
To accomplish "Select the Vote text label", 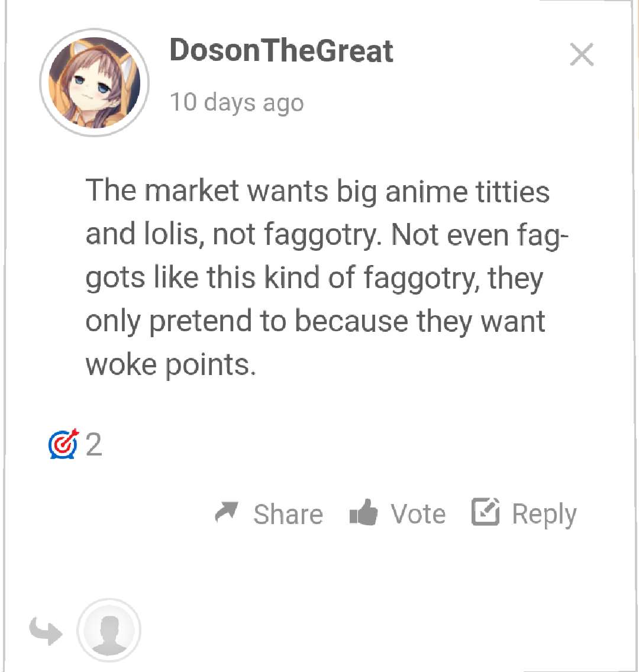I will coord(418,514).
